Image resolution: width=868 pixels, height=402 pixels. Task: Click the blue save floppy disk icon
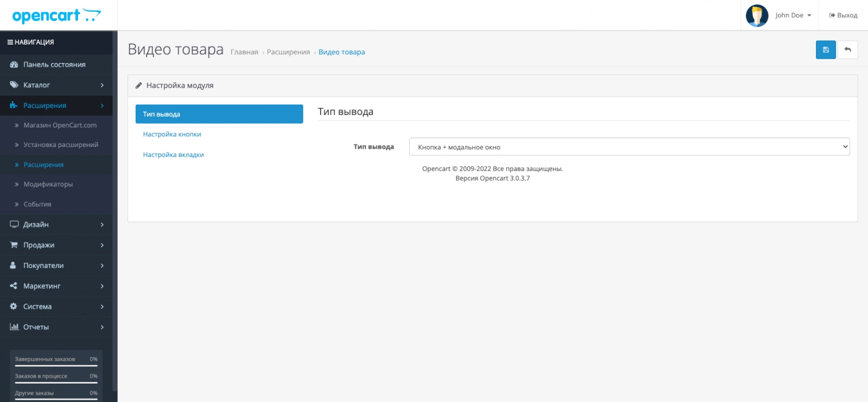(x=825, y=50)
